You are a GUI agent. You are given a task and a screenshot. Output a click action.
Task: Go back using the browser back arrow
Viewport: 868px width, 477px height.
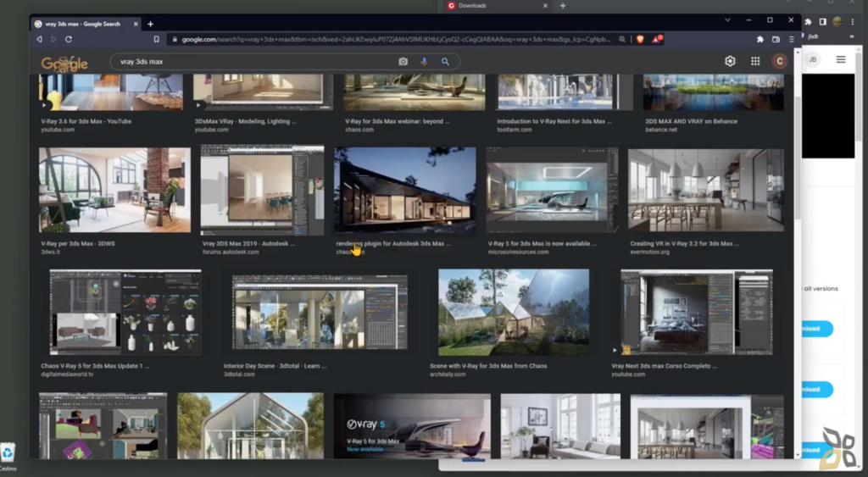coord(39,39)
